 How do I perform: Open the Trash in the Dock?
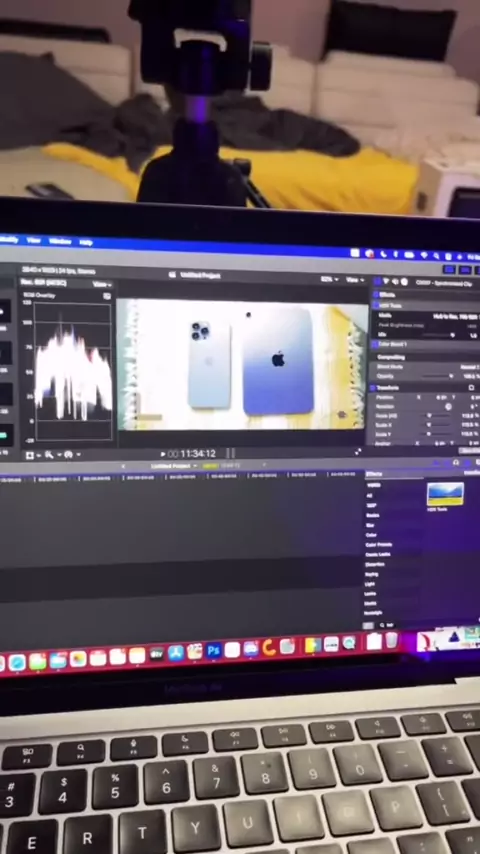coord(391,640)
